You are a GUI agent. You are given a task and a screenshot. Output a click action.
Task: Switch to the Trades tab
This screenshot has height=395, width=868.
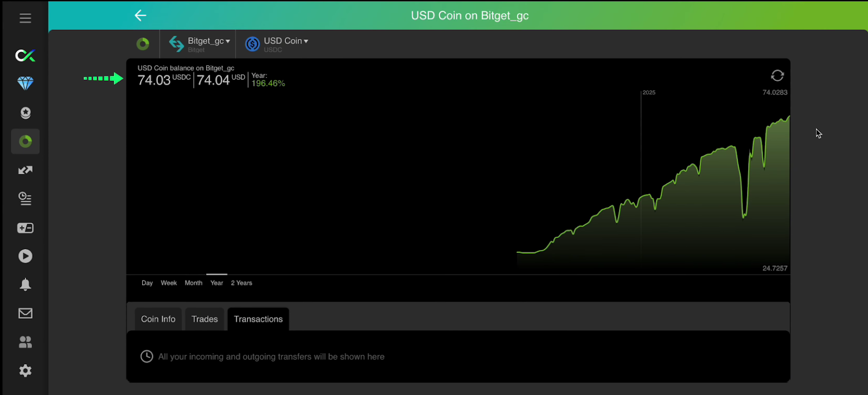pyautogui.click(x=205, y=319)
